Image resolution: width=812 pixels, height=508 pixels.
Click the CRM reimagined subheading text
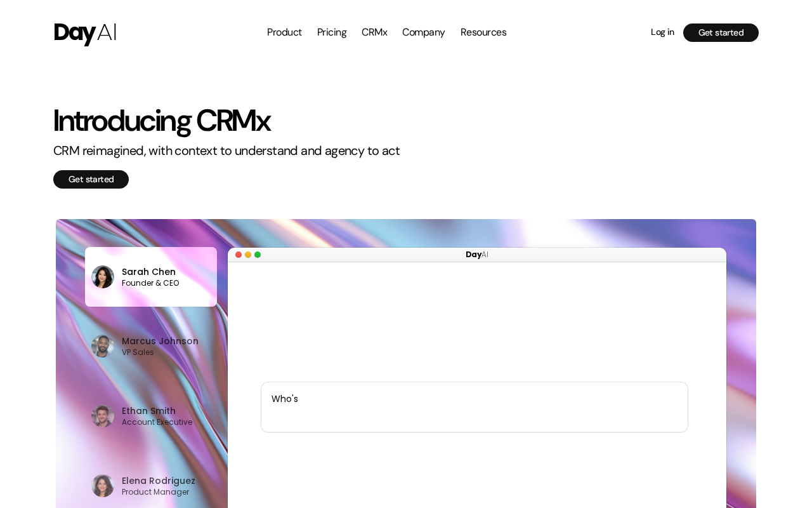click(x=226, y=150)
